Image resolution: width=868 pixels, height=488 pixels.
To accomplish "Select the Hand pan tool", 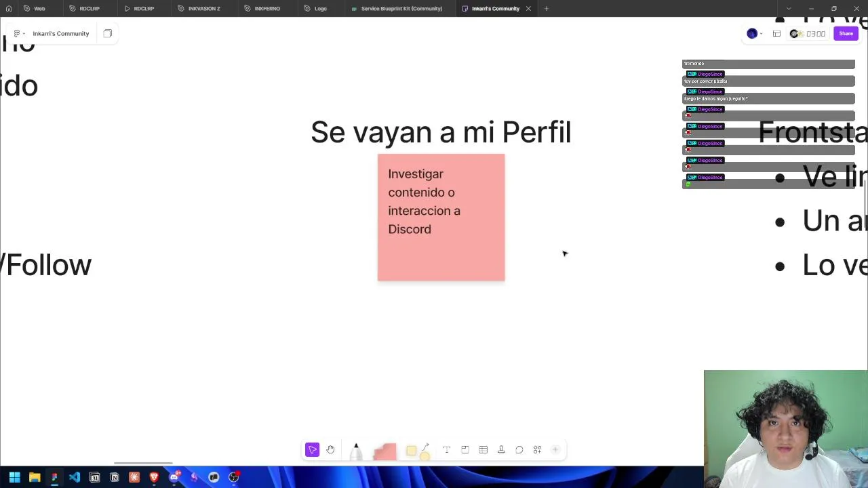I will (x=330, y=450).
